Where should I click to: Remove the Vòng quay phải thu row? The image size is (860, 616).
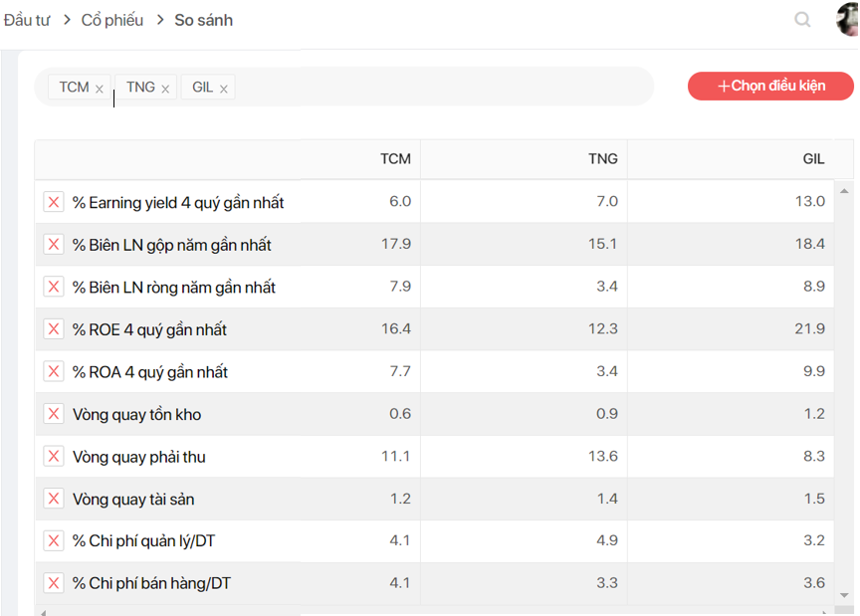54,457
